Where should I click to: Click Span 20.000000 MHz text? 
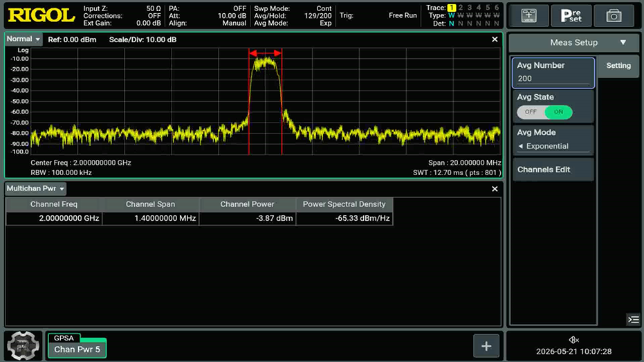(x=465, y=163)
